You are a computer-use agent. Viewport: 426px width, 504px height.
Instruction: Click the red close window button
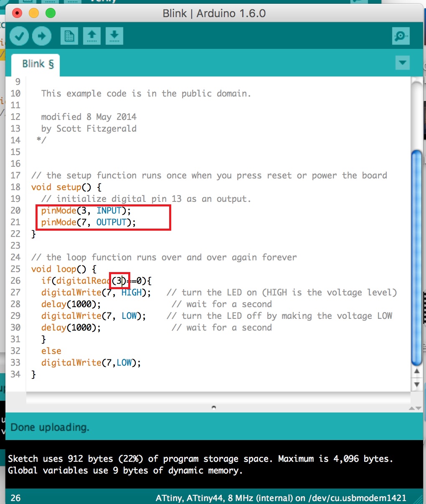click(17, 13)
